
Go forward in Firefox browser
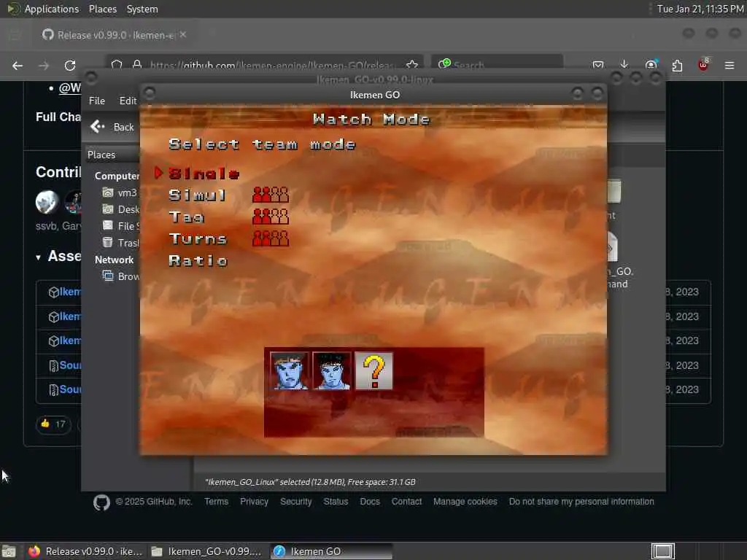coord(44,66)
